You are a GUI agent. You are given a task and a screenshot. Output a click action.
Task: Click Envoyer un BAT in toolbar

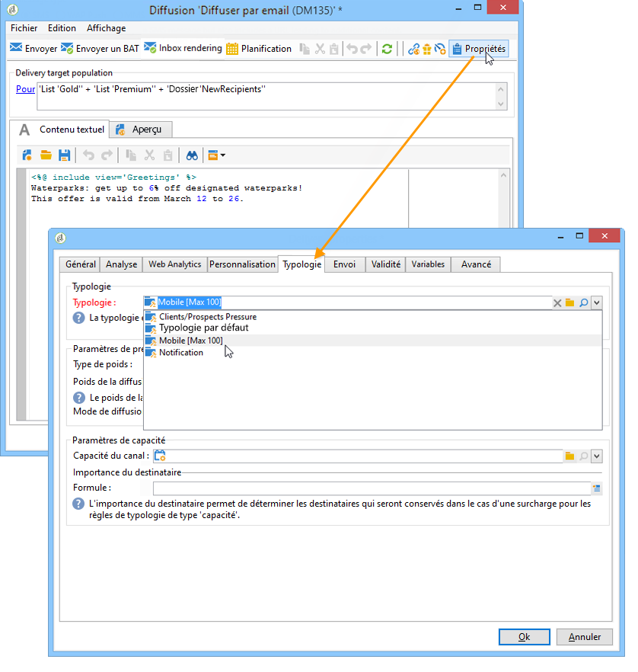point(100,49)
